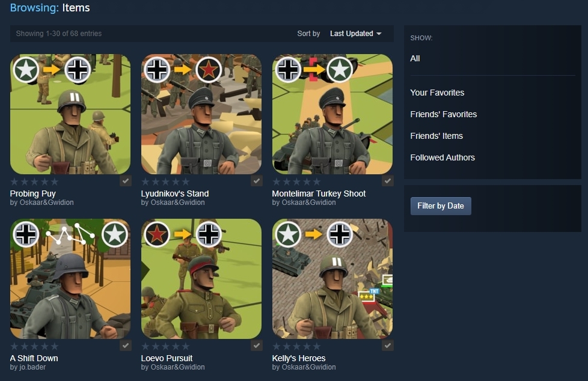This screenshot has height=381, width=588.
Task: Open the Last Updated sort dropdown
Action: [x=355, y=34]
